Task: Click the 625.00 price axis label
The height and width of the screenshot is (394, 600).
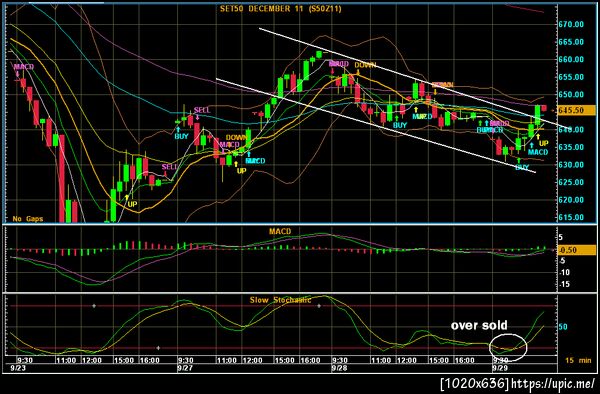Action: pyautogui.click(x=571, y=182)
